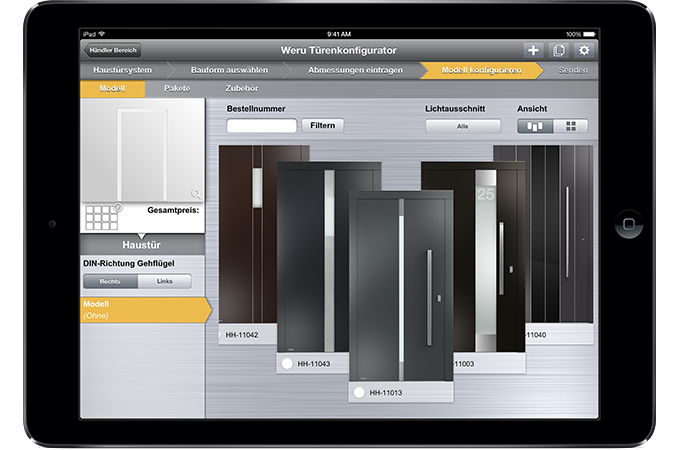
Task: Open the grid icon beside Gesamtpreis
Action: coord(102,217)
